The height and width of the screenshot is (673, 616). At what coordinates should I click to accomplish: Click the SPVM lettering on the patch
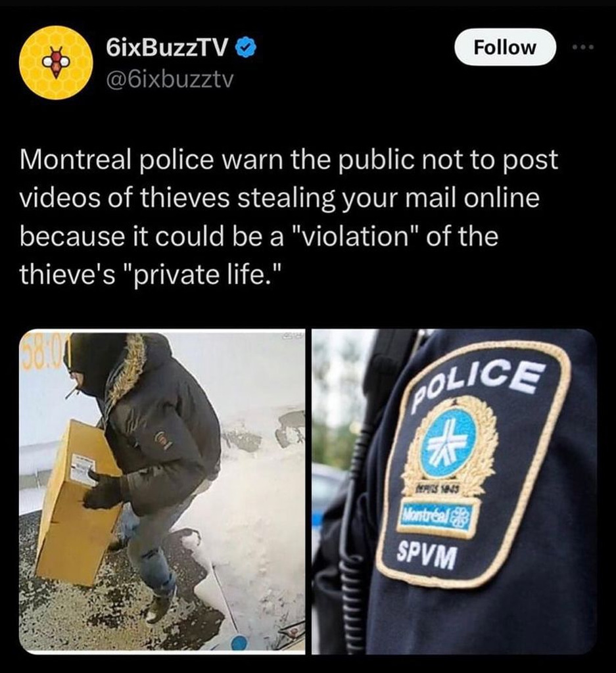point(426,555)
